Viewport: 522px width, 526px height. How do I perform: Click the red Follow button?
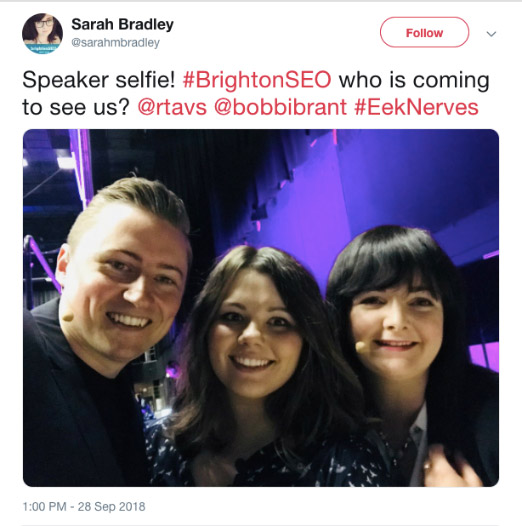pyautogui.click(x=424, y=33)
